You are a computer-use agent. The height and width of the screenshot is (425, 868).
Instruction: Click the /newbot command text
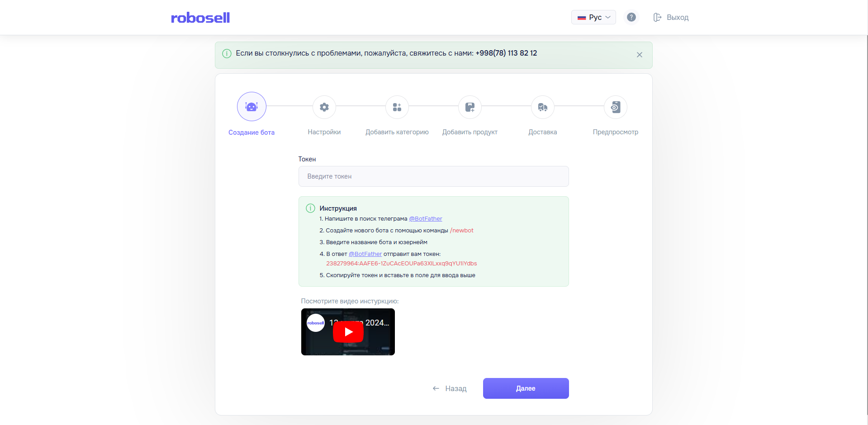point(462,231)
